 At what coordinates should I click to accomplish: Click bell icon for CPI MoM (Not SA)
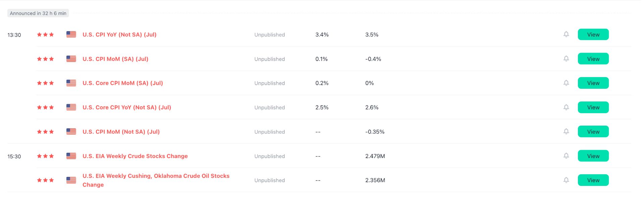(x=566, y=131)
